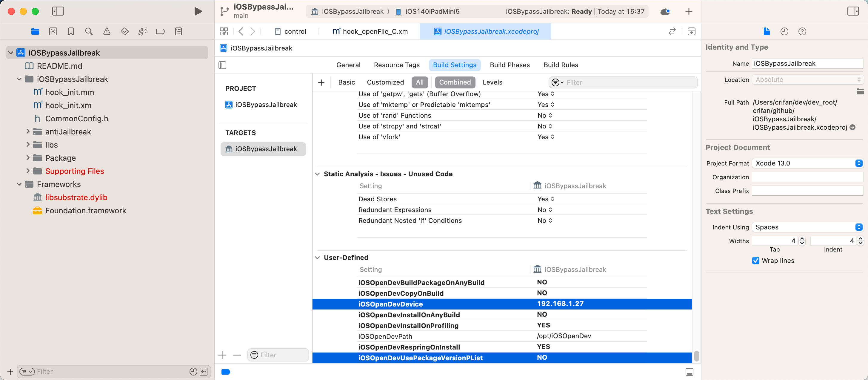Change Dead Stores Yes popup value
Image resolution: width=868 pixels, height=380 pixels.
point(546,199)
